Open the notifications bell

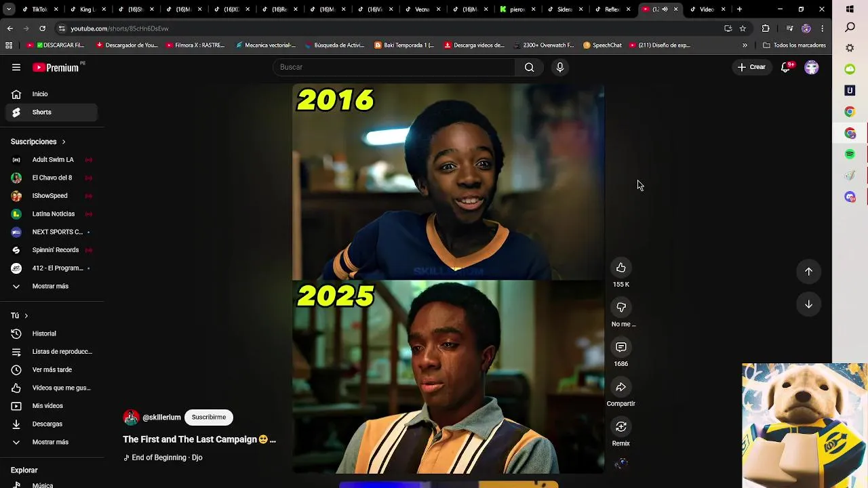coord(785,67)
